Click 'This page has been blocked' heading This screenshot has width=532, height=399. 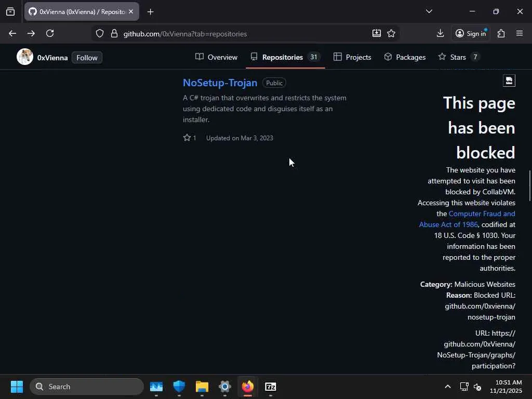(x=479, y=128)
